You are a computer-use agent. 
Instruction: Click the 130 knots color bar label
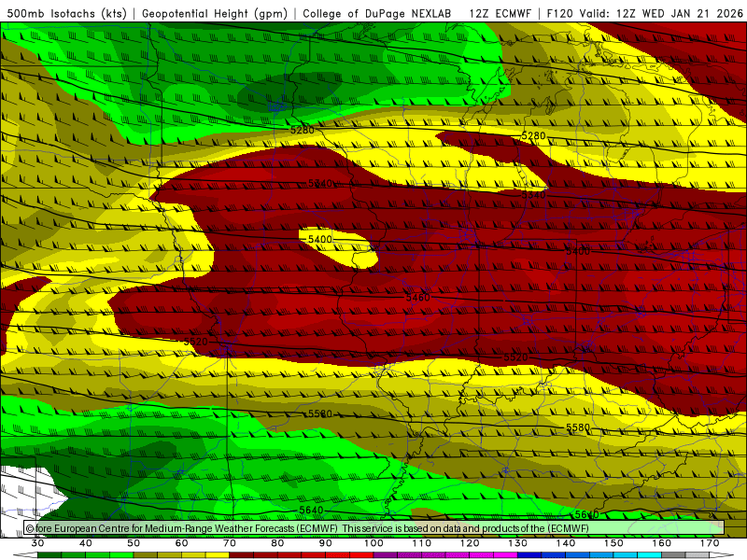(518, 543)
